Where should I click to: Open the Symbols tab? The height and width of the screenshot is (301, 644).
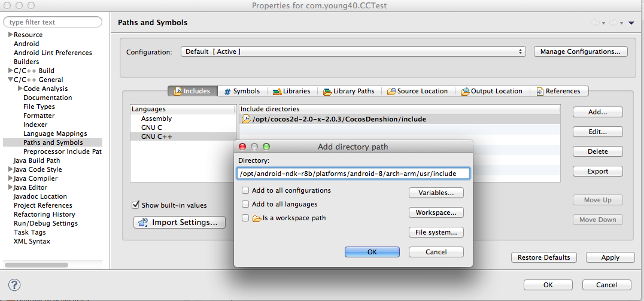(241, 91)
